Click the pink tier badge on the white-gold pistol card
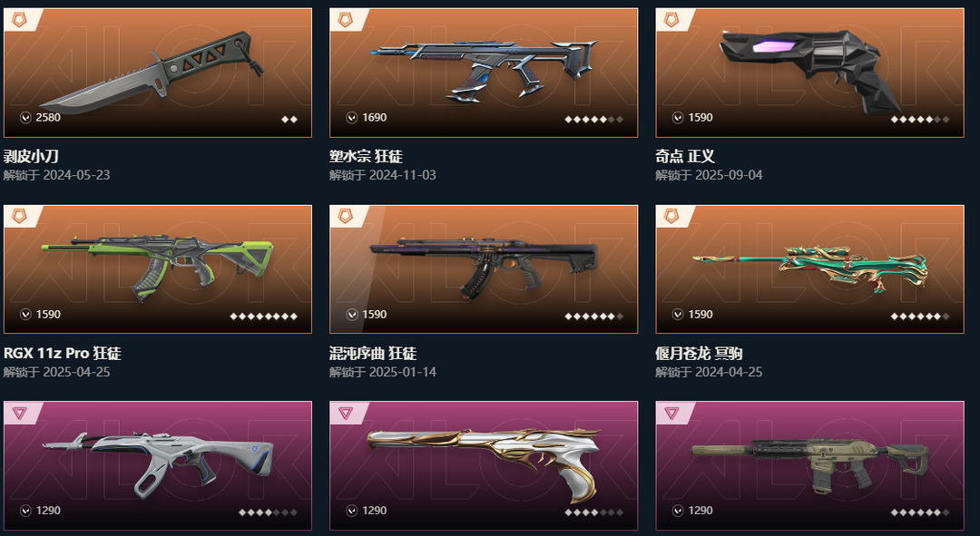This screenshot has width=980, height=536. (346, 413)
